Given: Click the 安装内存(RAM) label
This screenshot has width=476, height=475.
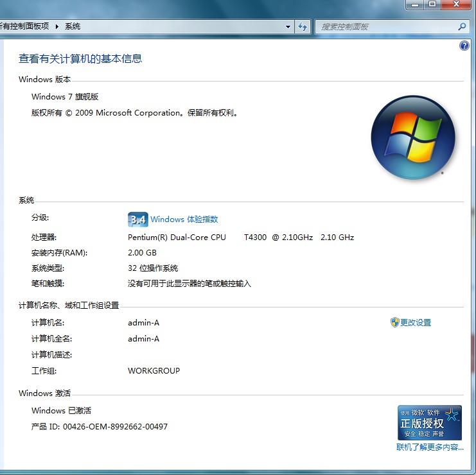Looking at the screenshot, I should pos(60,253).
